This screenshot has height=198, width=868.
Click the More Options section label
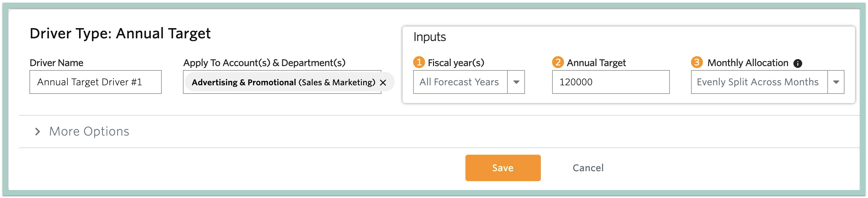tap(89, 131)
